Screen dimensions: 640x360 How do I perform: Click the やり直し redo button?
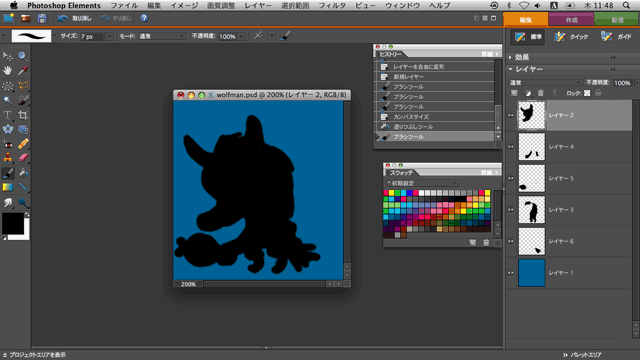pyautogui.click(x=116, y=18)
